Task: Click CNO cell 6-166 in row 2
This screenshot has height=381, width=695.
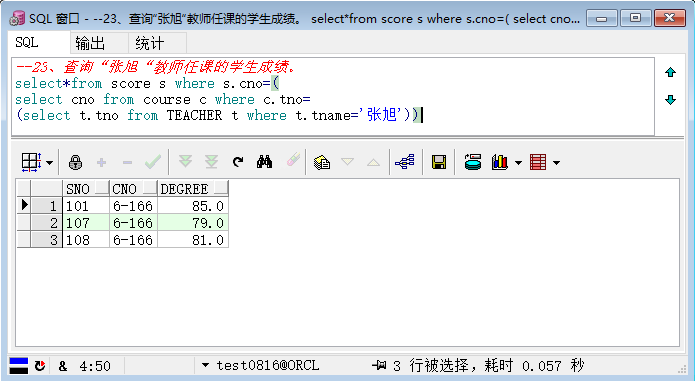Action: tap(133, 222)
